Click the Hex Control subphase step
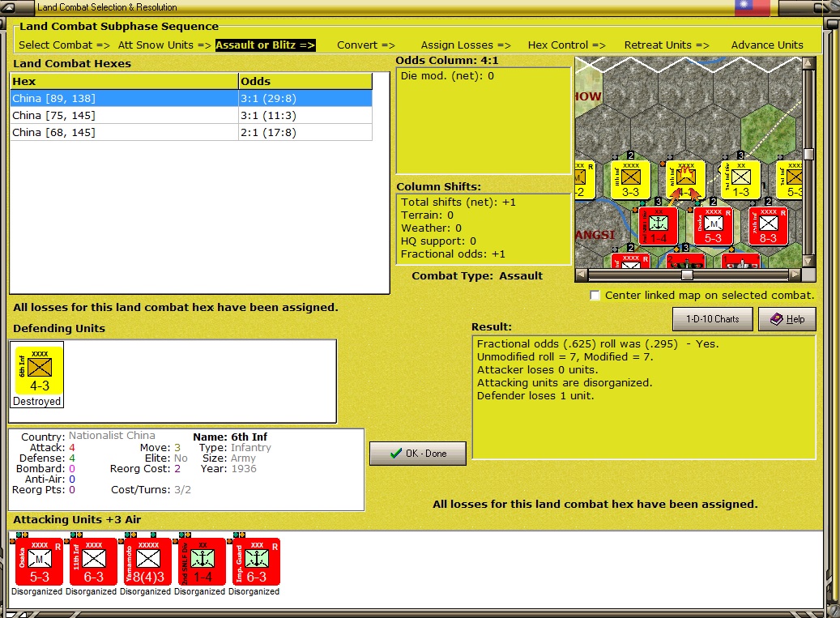 (567, 45)
